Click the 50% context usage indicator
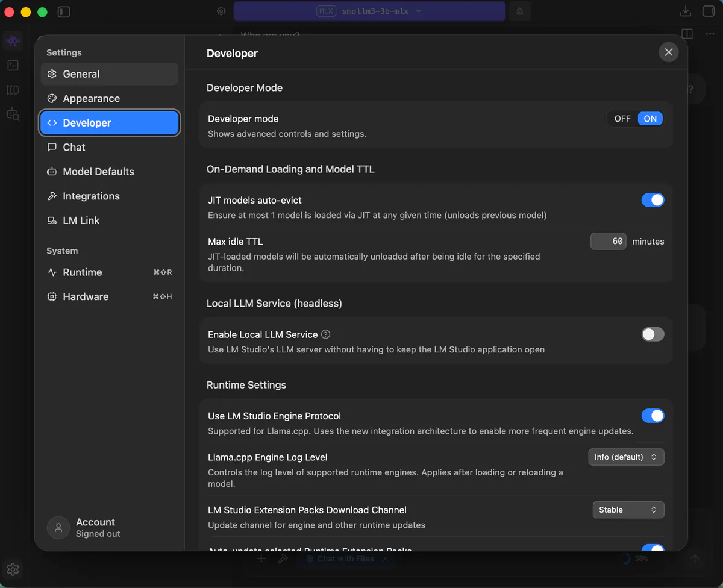 click(x=634, y=559)
